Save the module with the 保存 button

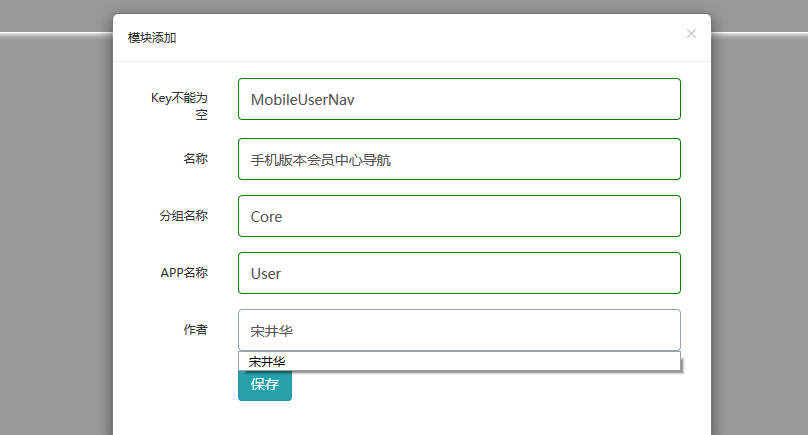click(x=265, y=384)
